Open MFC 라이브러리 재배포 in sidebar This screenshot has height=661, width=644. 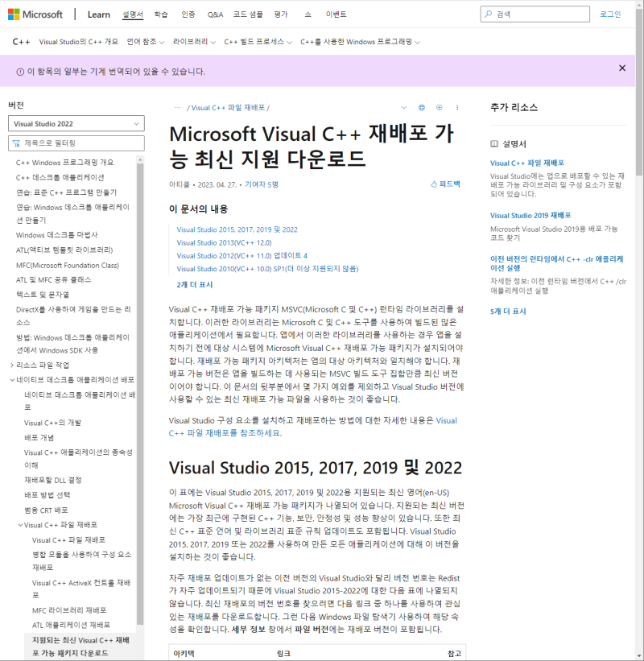point(69,610)
